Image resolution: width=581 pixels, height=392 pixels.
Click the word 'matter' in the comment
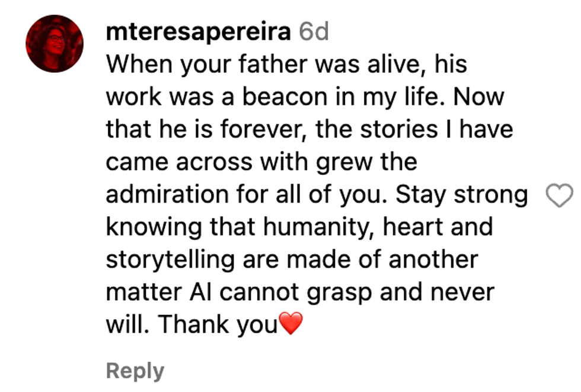(x=142, y=292)
